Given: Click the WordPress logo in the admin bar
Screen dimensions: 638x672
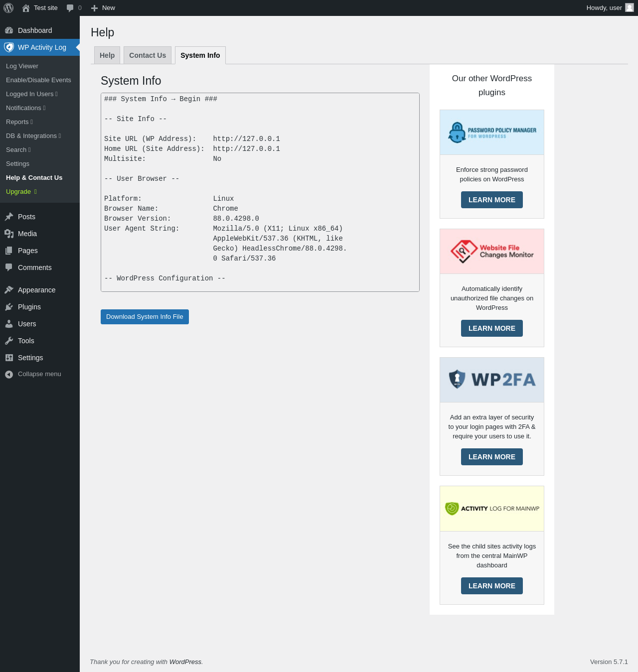Looking at the screenshot, I should tap(8, 8).
